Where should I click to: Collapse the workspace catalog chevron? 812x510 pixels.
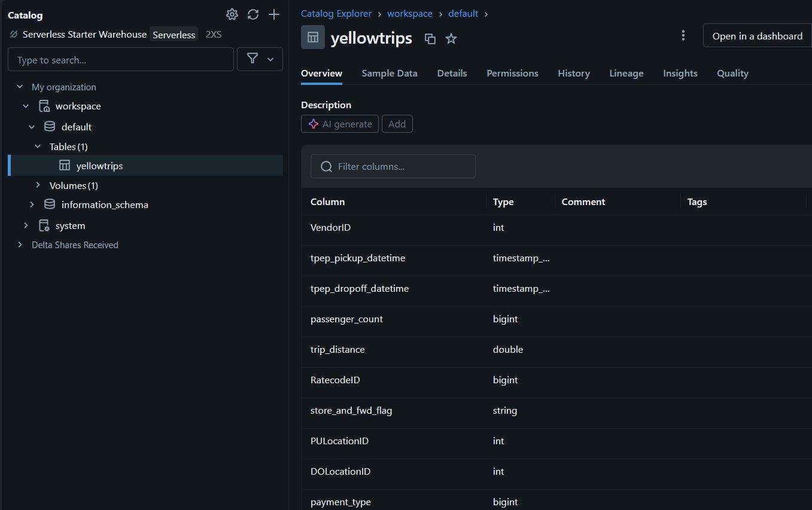click(26, 106)
